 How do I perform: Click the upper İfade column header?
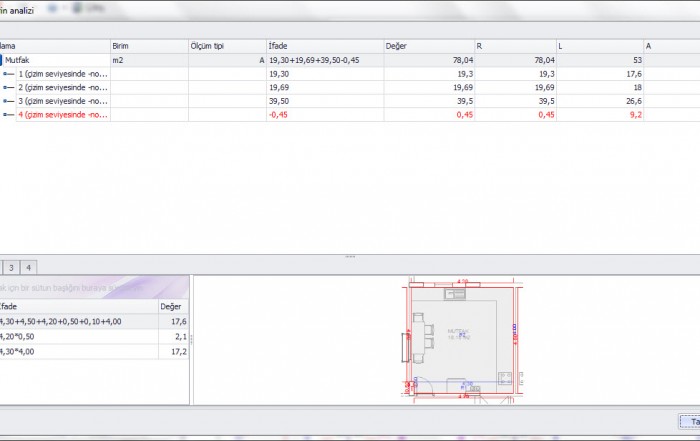[323, 46]
